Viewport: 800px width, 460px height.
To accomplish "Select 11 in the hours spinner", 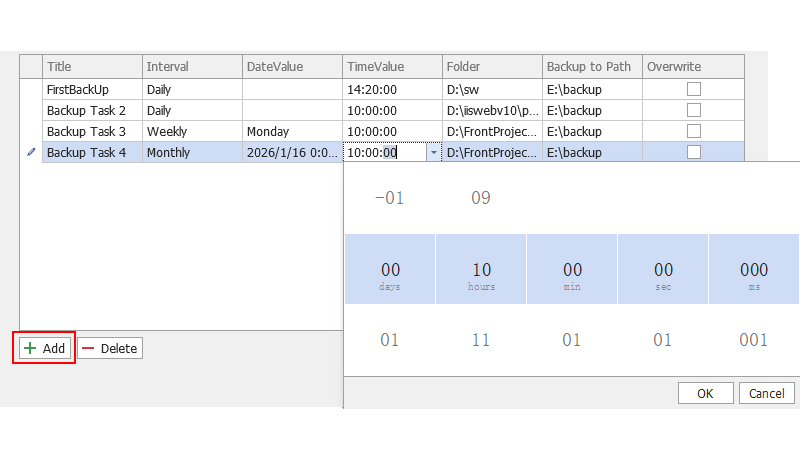I will point(481,340).
